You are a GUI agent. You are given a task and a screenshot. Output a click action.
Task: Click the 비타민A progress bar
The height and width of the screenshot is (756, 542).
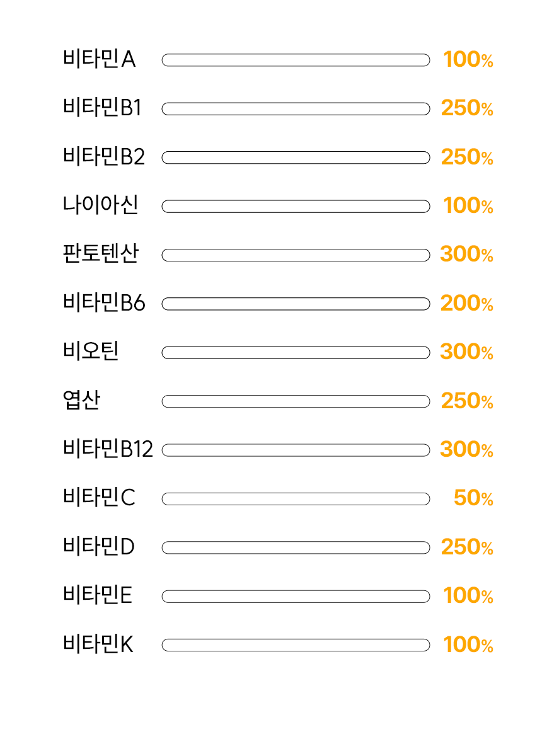point(296,60)
